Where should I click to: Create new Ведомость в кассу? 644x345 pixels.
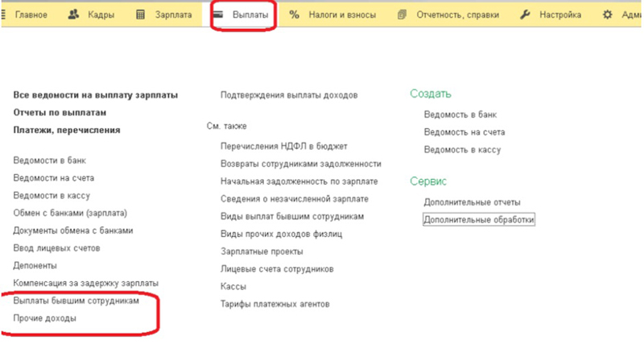462,150
